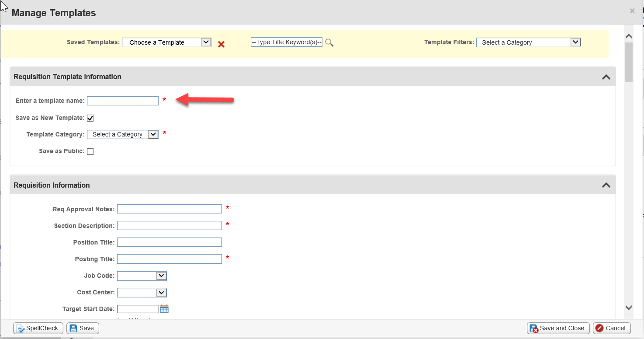Collapse the Requisition Information section

[x=606, y=185]
